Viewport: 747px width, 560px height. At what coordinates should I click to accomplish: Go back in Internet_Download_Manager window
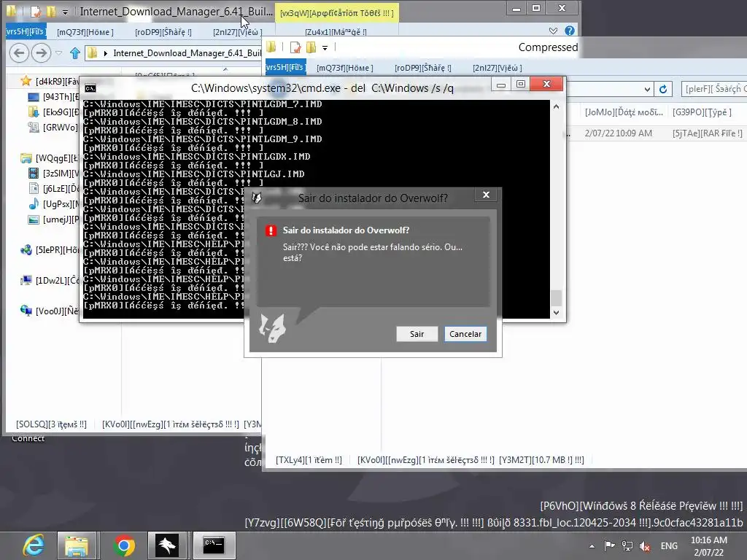(19, 52)
